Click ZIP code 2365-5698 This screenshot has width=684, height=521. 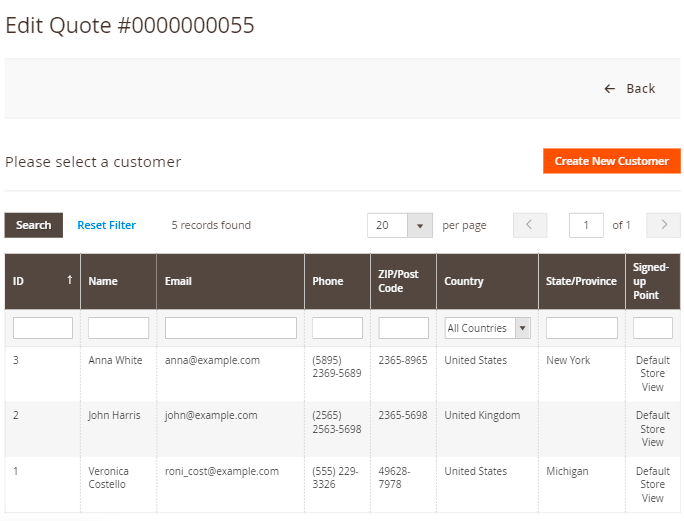403,415
